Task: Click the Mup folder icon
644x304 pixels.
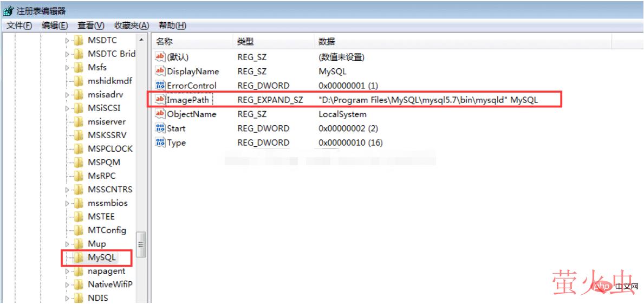Action: pos(79,244)
